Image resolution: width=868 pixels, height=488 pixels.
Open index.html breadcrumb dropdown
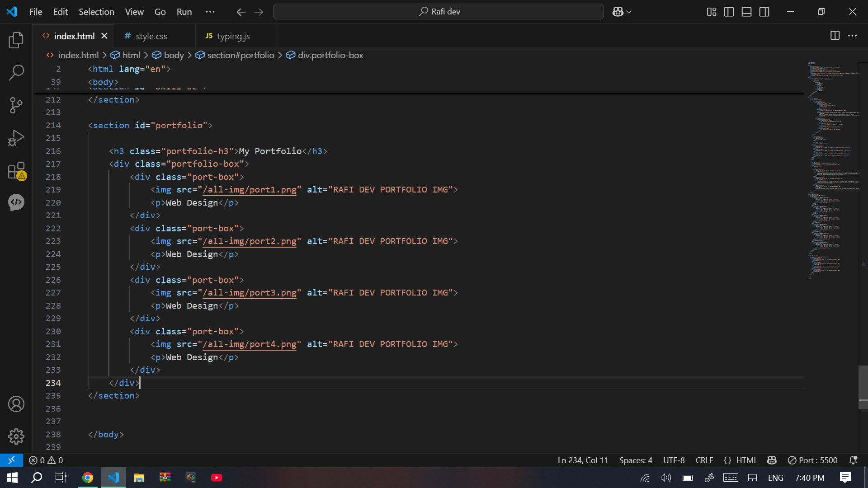click(73, 55)
